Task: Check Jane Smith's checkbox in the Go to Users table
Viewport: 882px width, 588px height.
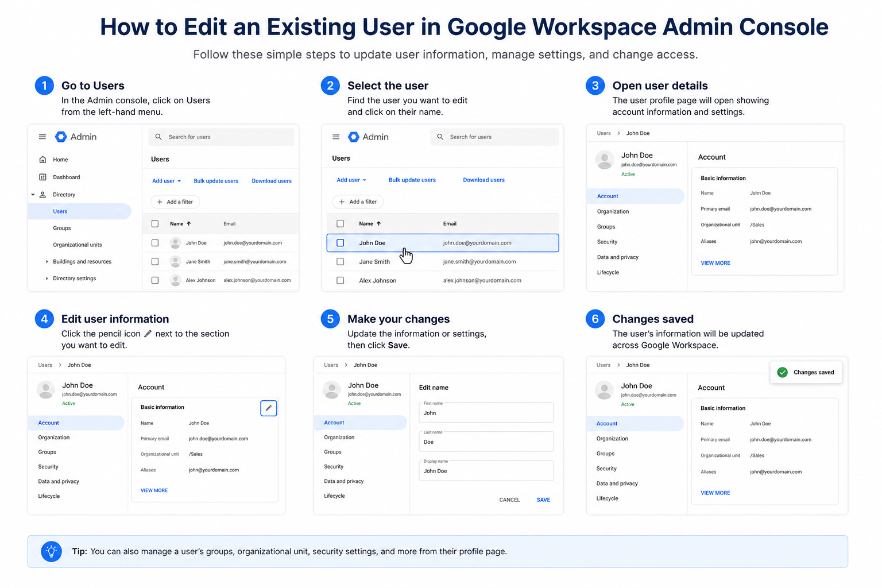Action: (x=155, y=261)
